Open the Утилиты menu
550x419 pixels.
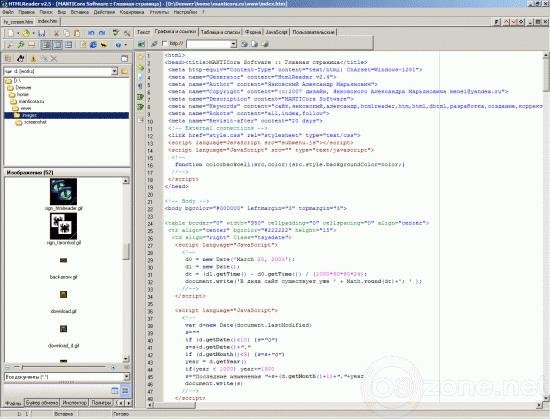coord(159,12)
